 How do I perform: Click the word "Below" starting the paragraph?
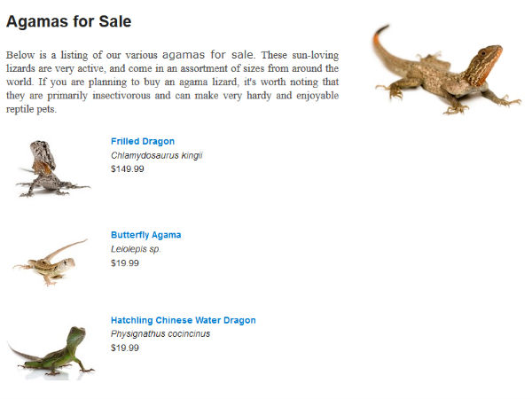(20, 54)
